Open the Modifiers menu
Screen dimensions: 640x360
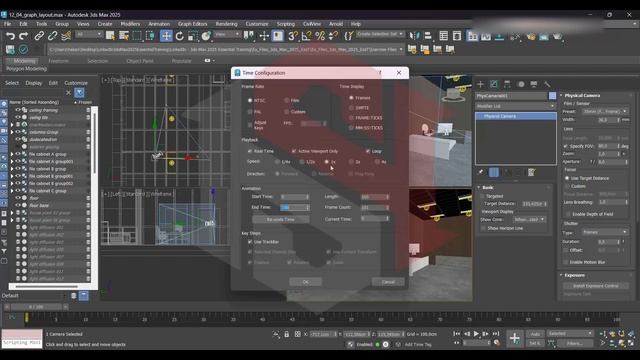coord(130,24)
